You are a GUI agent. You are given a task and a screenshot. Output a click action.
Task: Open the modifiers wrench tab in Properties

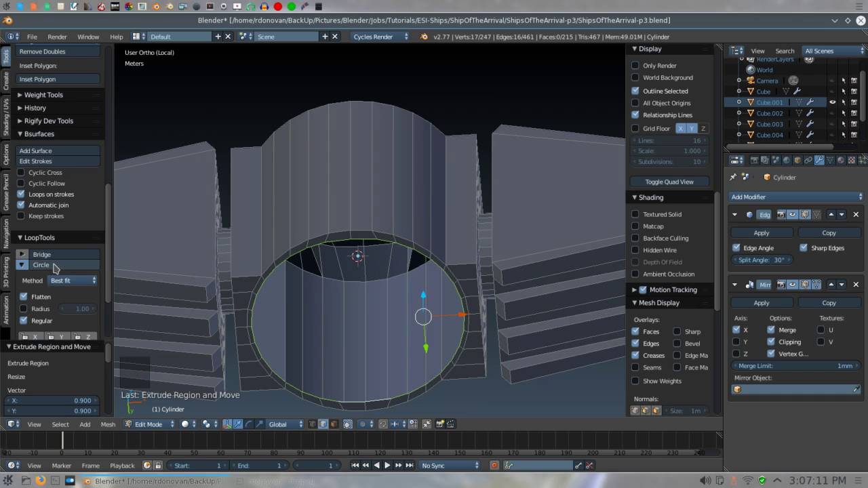[819, 160]
